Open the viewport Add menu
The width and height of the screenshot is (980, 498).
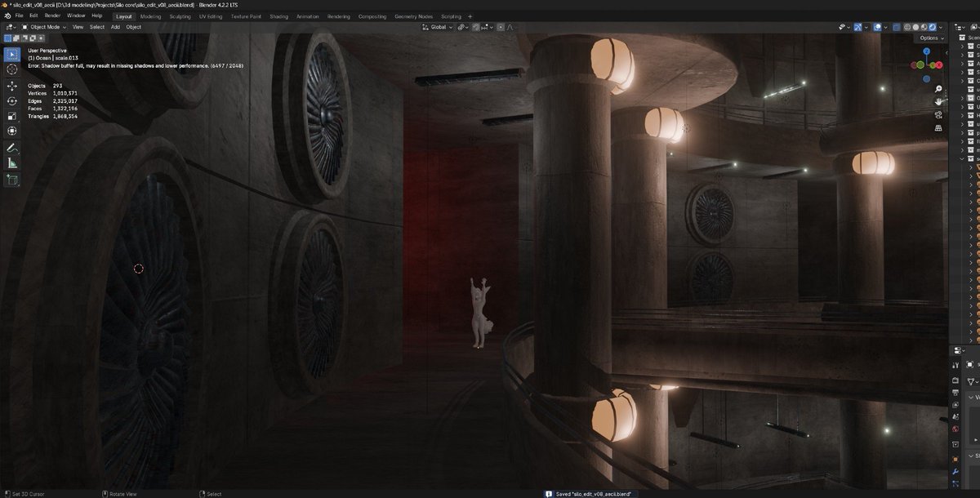(x=115, y=27)
